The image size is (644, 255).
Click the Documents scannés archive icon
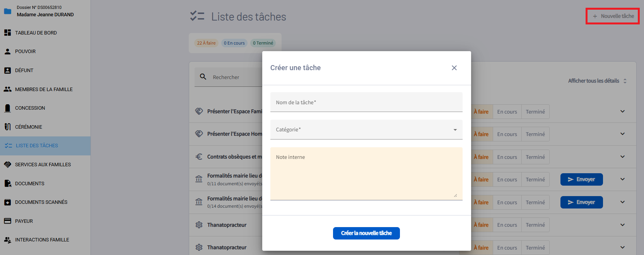[7, 202]
